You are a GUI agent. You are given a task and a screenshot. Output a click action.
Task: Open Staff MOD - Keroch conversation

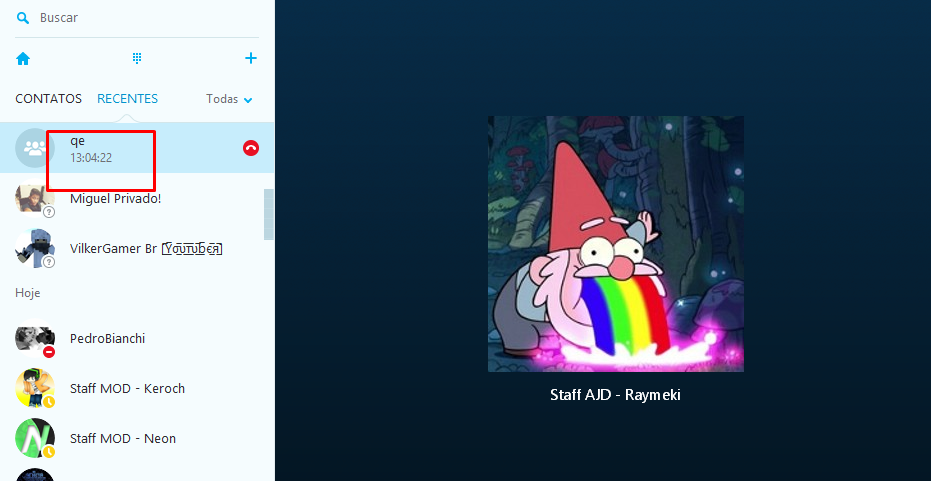click(x=137, y=388)
